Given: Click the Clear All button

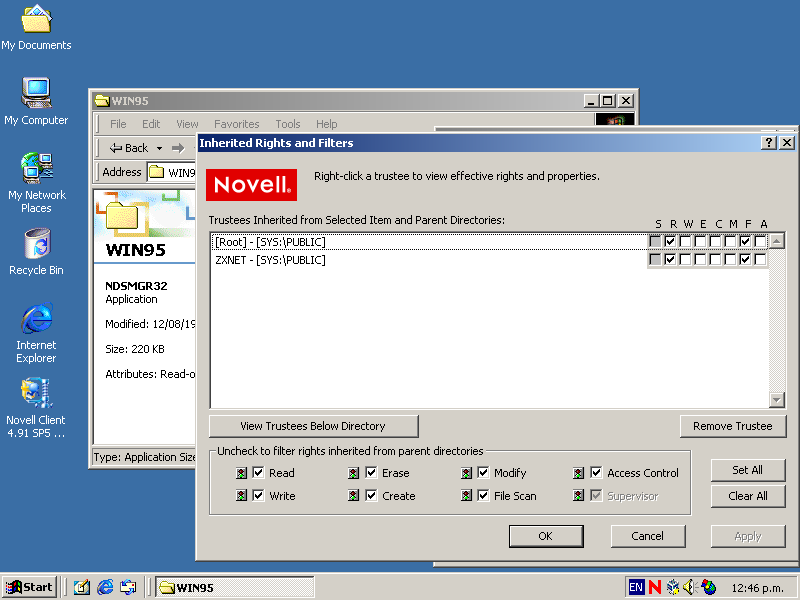Looking at the screenshot, I should pos(747,496).
